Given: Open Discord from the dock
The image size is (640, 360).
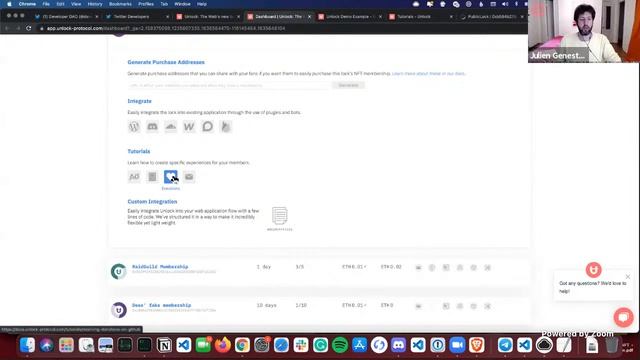Looking at the screenshot, I should 398,345.
